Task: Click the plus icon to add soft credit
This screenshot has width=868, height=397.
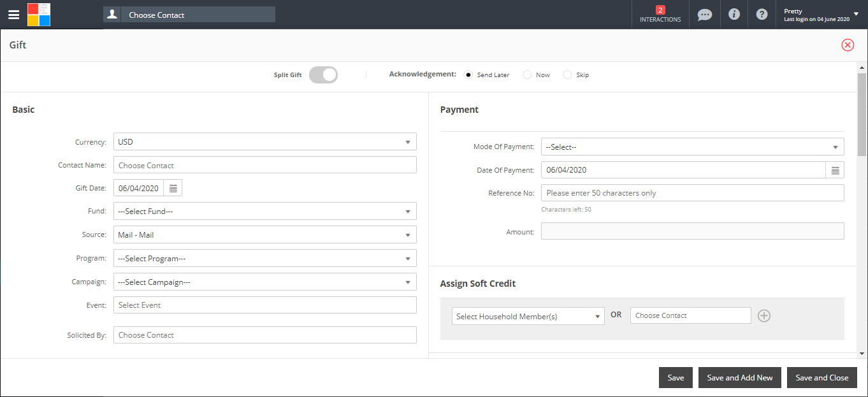Action: pyautogui.click(x=764, y=315)
